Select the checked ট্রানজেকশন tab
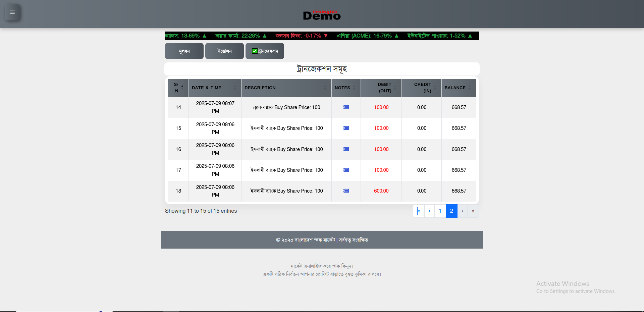644x312 pixels. tap(265, 51)
